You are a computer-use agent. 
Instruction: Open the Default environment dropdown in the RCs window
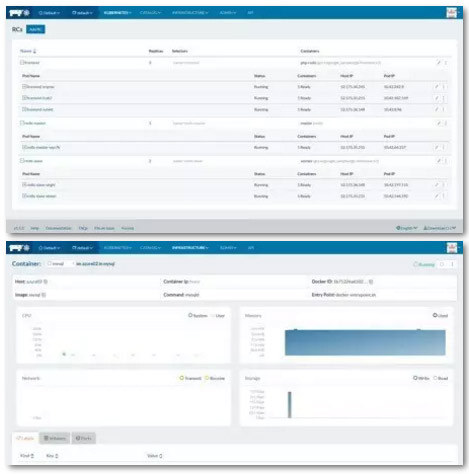coord(49,13)
